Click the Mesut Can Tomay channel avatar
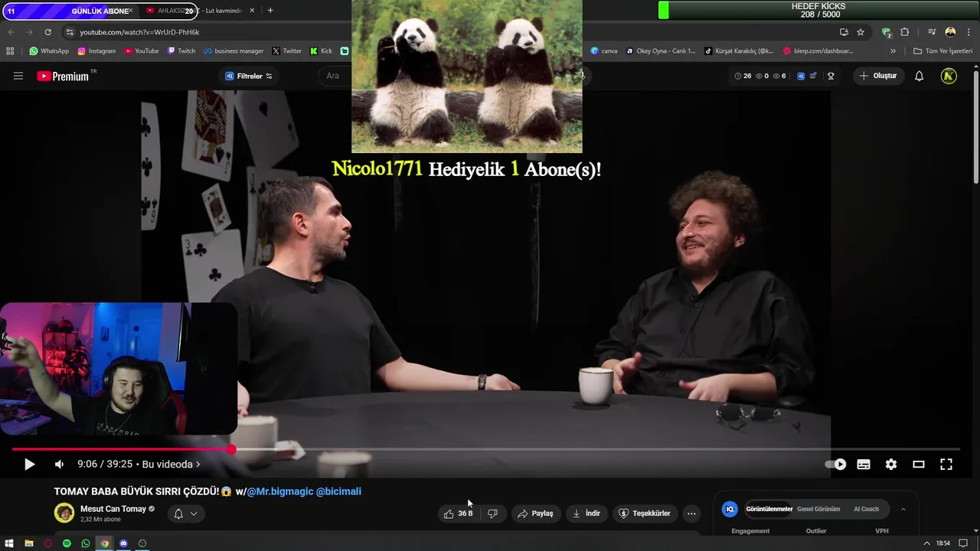This screenshot has height=551, width=980. tap(64, 514)
